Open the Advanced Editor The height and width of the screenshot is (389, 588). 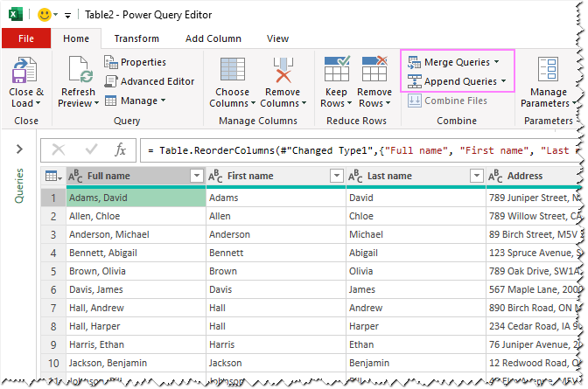click(150, 81)
